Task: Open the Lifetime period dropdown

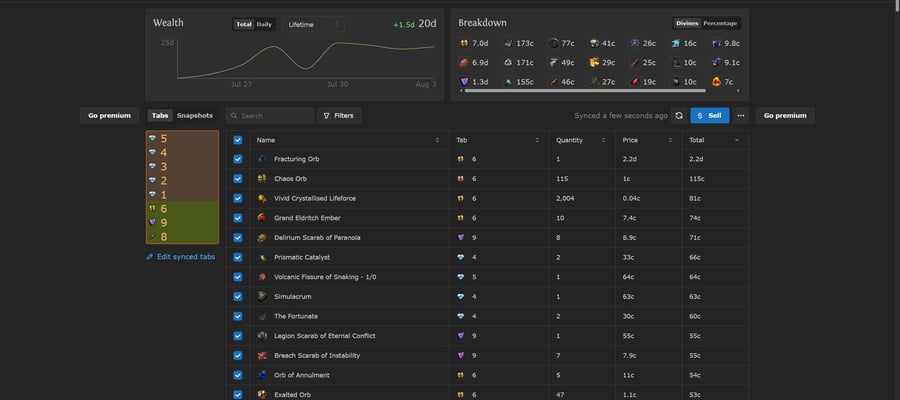Action: [313, 25]
